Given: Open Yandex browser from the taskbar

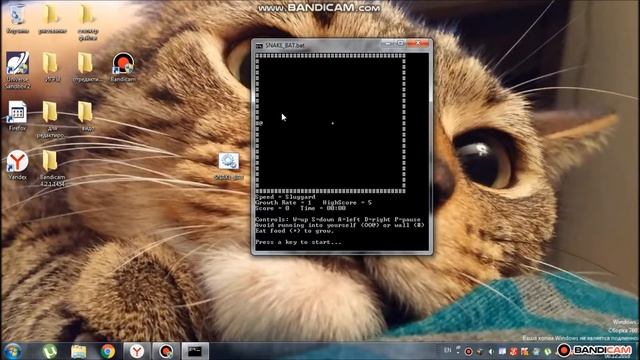Looking at the screenshot, I should point(137,351).
